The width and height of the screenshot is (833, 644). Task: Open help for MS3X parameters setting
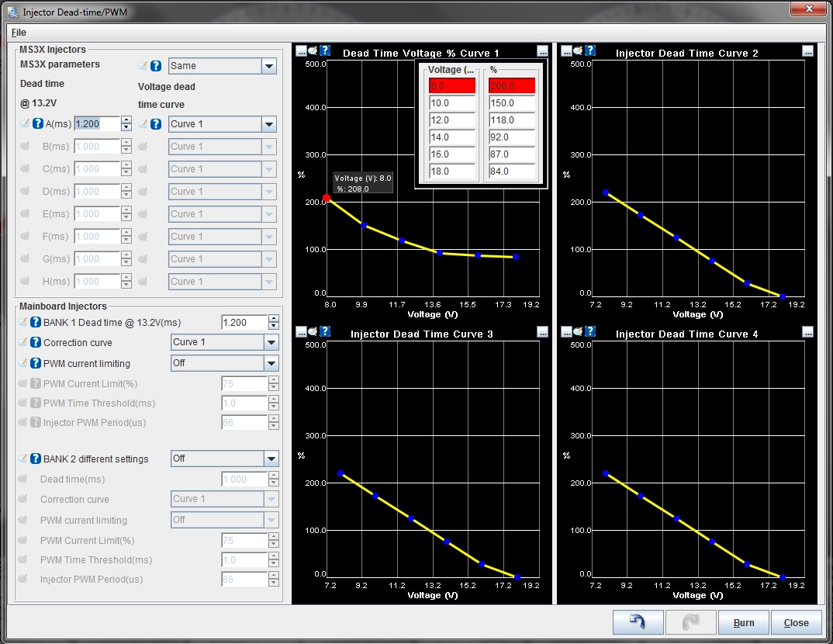156,67
